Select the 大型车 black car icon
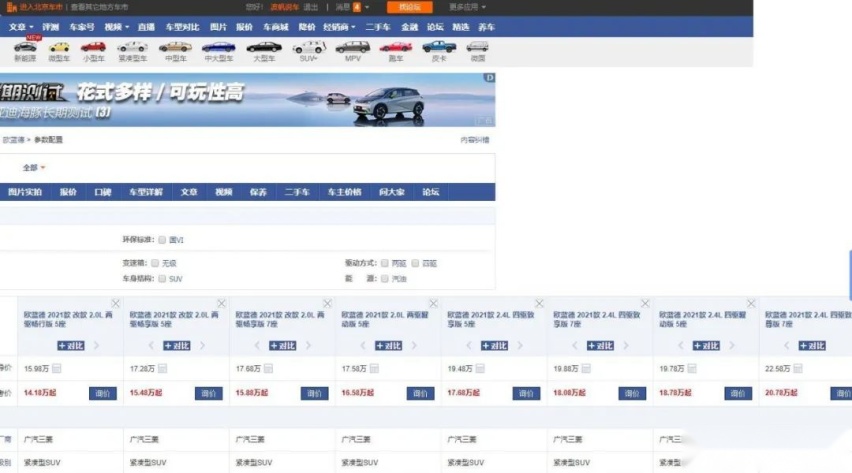Viewport: 852px width, 473px height. click(x=264, y=47)
